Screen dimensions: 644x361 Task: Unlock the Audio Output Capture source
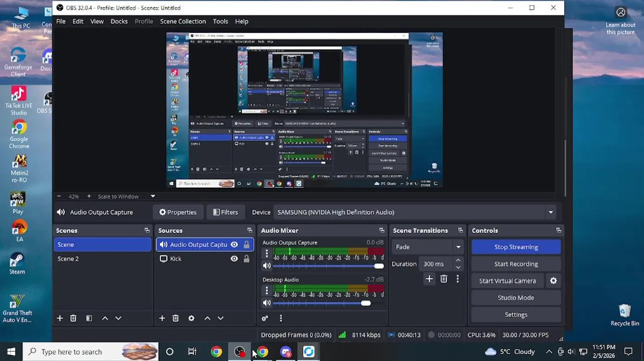(x=246, y=245)
